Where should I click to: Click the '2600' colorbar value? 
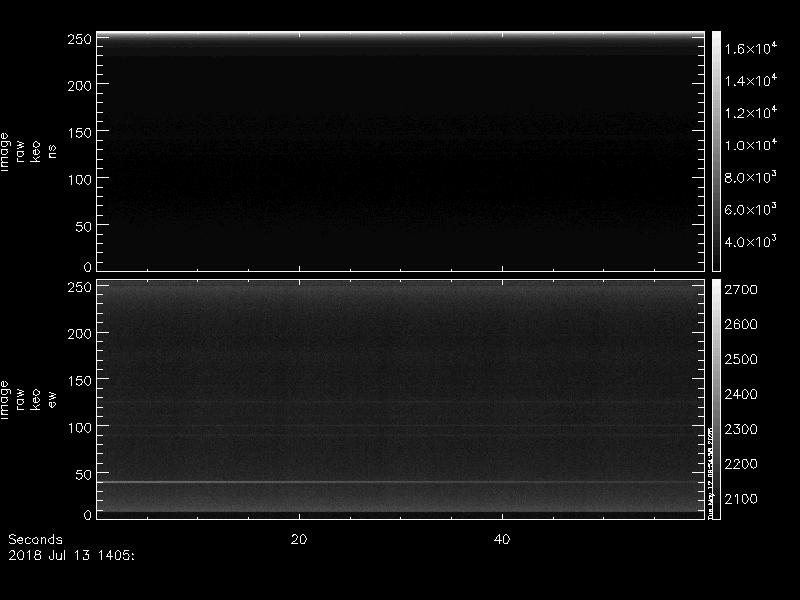click(741, 324)
